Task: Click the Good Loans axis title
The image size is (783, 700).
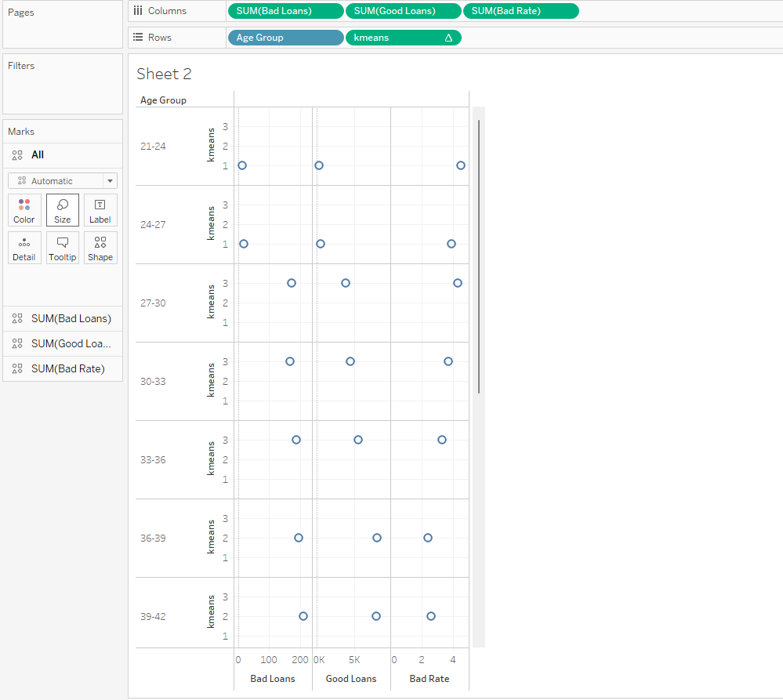Action: (351, 679)
